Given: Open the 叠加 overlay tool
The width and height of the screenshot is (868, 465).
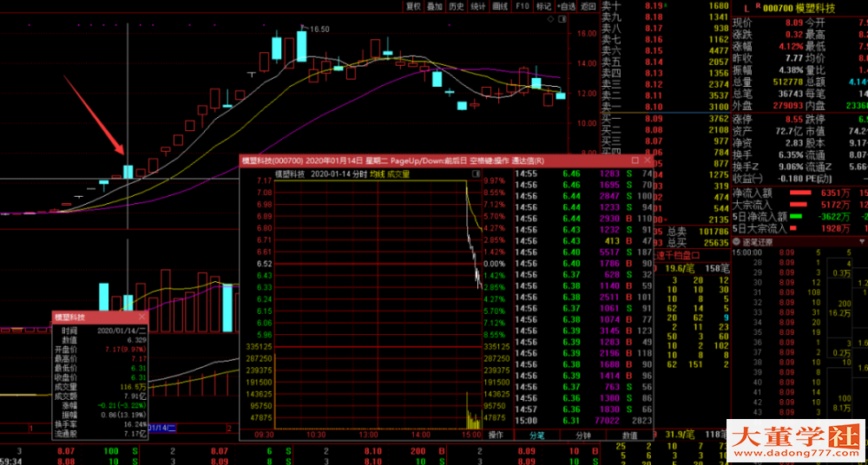Looking at the screenshot, I should [435, 6].
